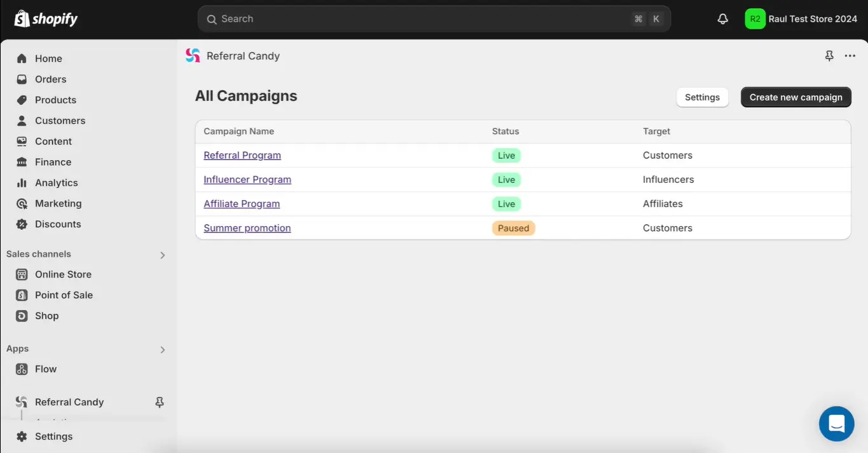The width and height of the screenshot is (868, 453).
Task: Open the Summer promotion campaign
Action: point(247,228)
